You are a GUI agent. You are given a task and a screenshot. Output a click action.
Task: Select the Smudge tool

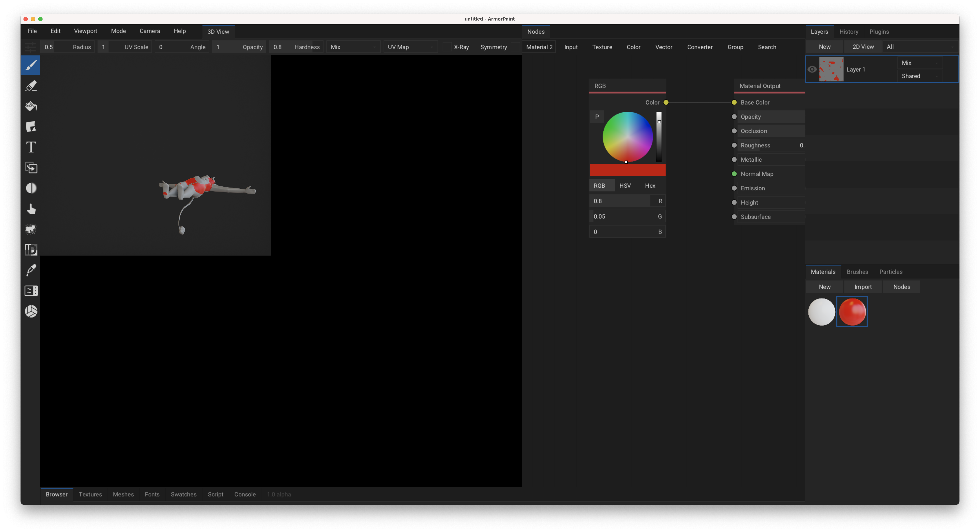[x=31, y=209]
